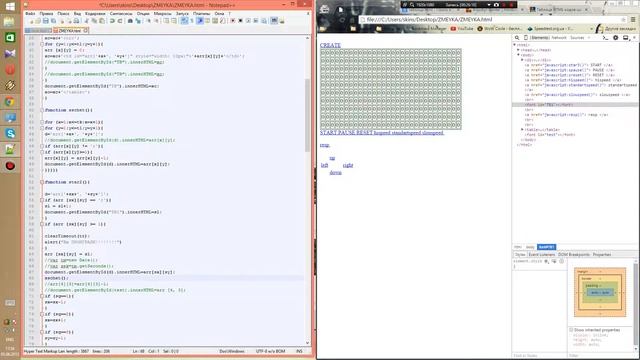The width and height of the screenshot is (640, 360).
Task: Click the Stop macro recording icon
Action: (240, 21)
